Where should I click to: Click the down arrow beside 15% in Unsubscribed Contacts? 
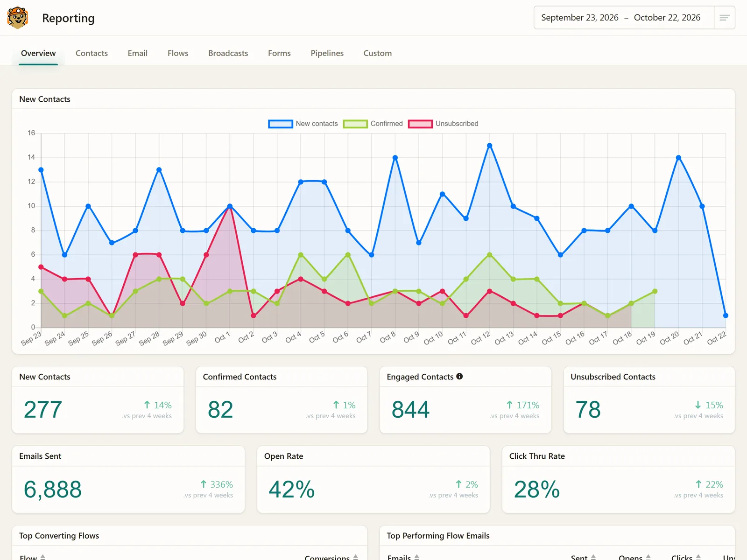(698, 405)
